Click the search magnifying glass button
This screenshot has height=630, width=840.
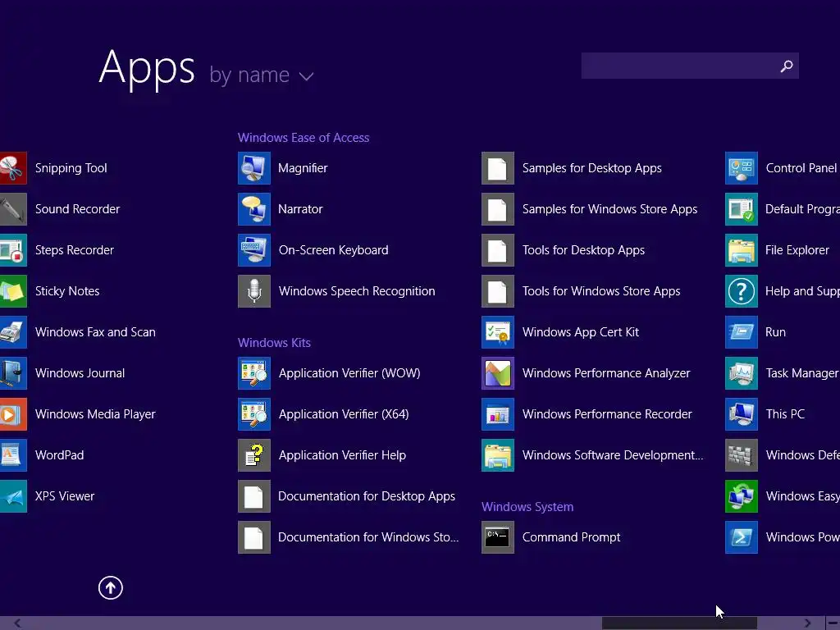click(x=787, y=66)
